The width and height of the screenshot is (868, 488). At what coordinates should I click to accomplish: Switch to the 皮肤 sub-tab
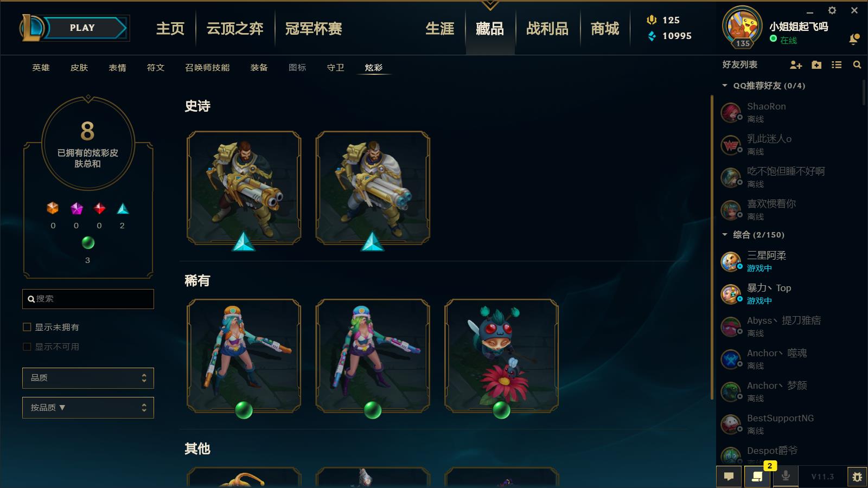[79, 68]
